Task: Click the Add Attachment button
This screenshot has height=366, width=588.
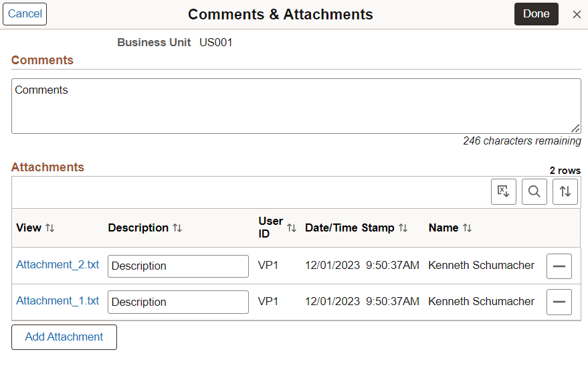Action: (x=64, y=337)
